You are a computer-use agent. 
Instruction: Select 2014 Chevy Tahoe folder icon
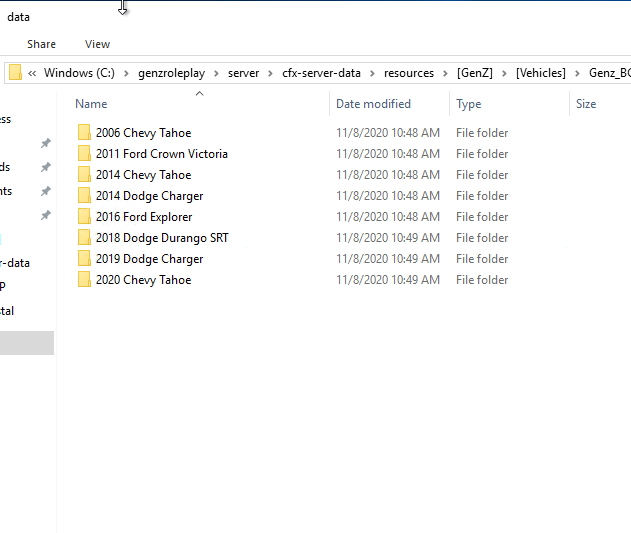click(84, 174)
